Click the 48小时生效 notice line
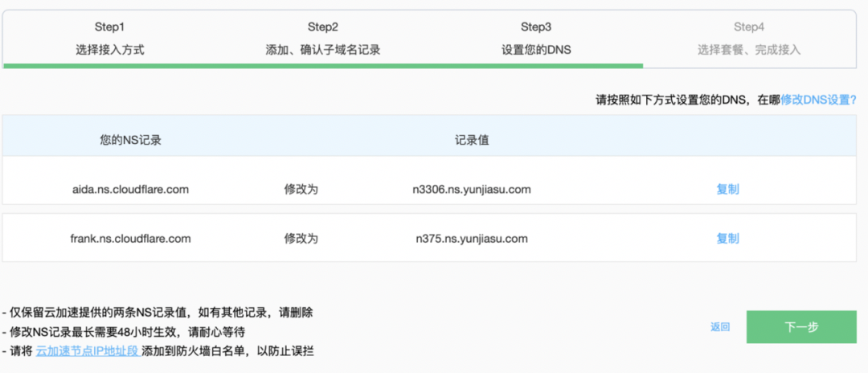This screenshot has width=868, height=373. (x=124, y=332)
